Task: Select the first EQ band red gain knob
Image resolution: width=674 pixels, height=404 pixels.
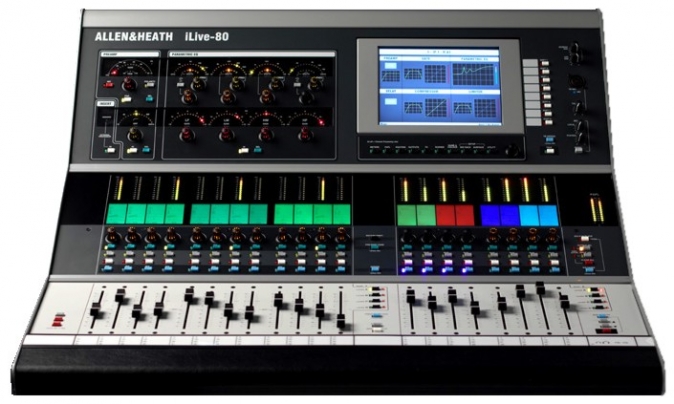Action: pyautogui.click(x=187, y=135)
